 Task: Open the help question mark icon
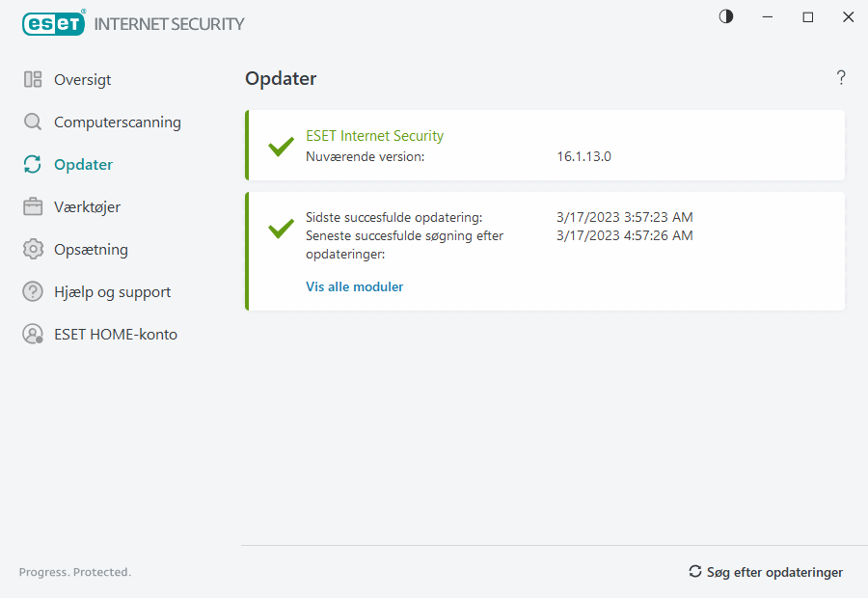[x=841, y=78]
